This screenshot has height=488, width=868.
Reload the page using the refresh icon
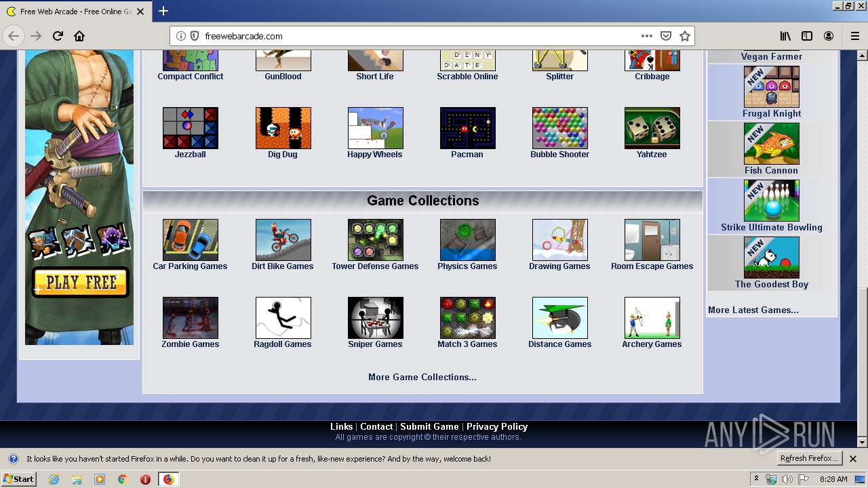(58, 36)
